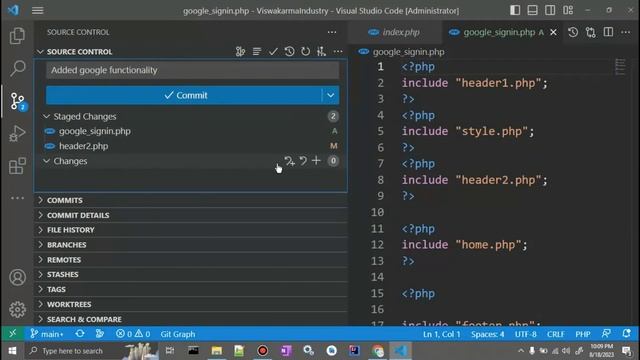The image size is (640, 360).
Task: Open notifications bell in status bar
Action: point(627,334)
